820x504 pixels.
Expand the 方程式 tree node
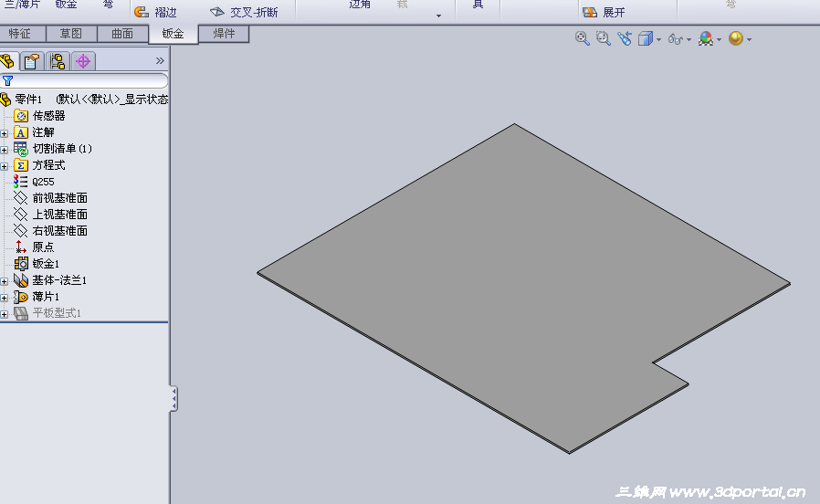tap(5, 166)
